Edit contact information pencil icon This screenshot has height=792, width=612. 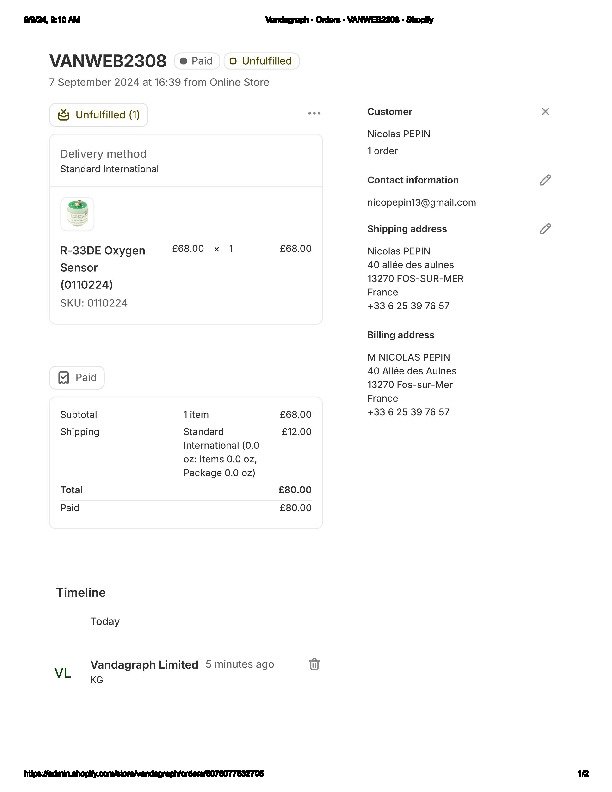(545, 180)
